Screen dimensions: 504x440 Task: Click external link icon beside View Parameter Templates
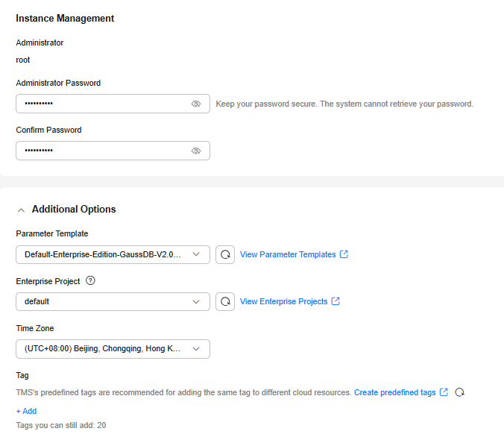point(344,254)
